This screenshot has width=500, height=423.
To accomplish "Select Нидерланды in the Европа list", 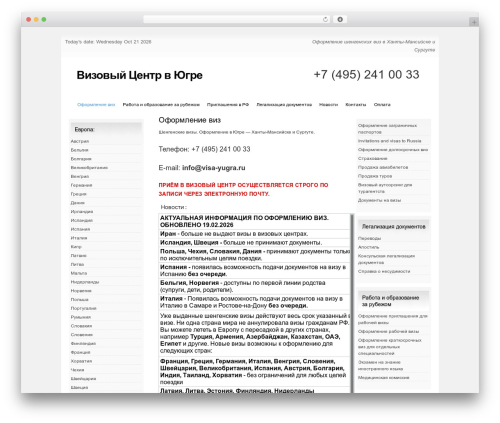I will (85, 282).
